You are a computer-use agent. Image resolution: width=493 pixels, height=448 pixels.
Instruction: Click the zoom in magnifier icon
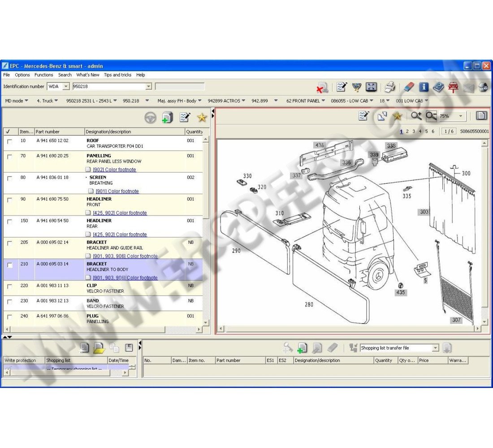pyautogui.click(x=416, y=116)
